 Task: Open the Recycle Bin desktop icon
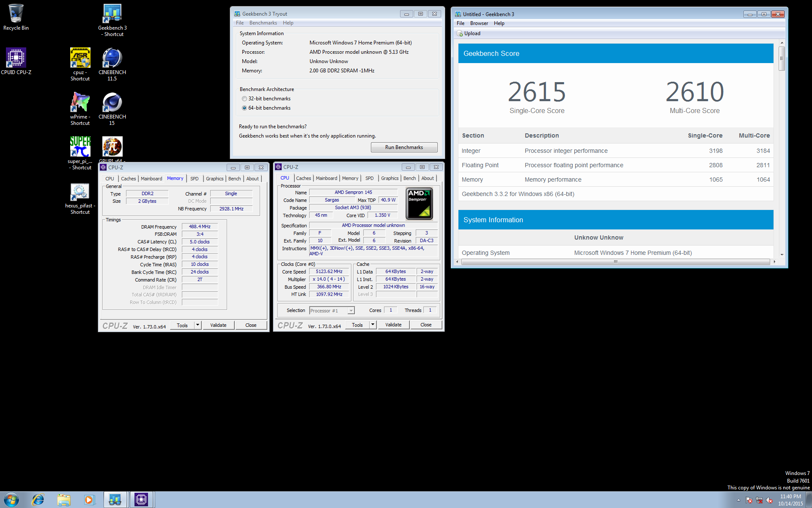[16, 17]
